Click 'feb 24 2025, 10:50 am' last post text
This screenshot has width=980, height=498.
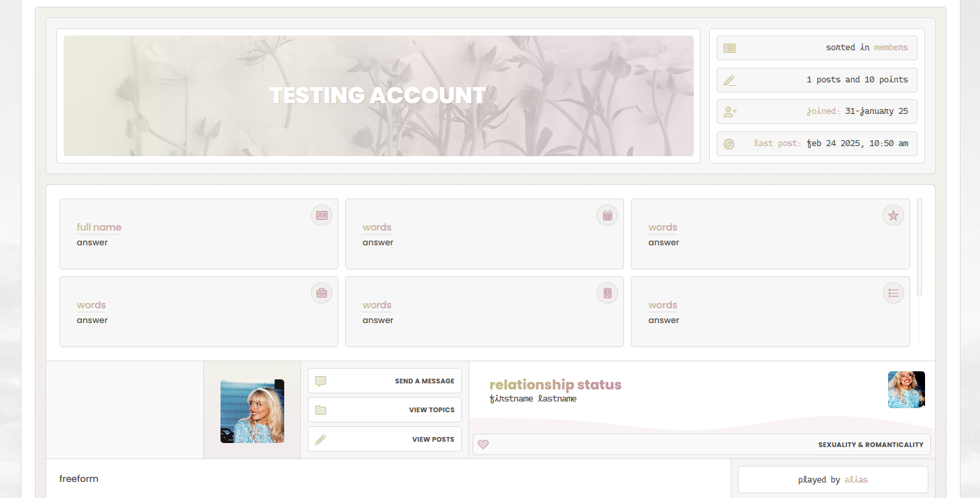[857, 143]
